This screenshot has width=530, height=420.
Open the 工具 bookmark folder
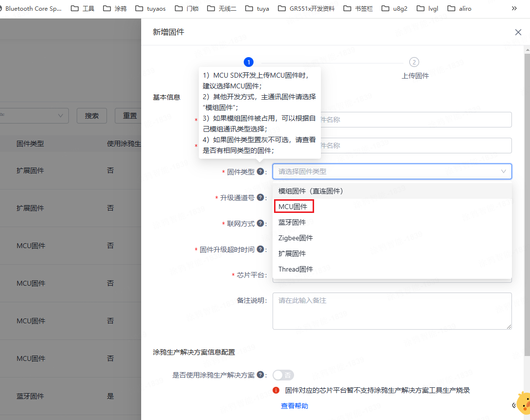83,8
